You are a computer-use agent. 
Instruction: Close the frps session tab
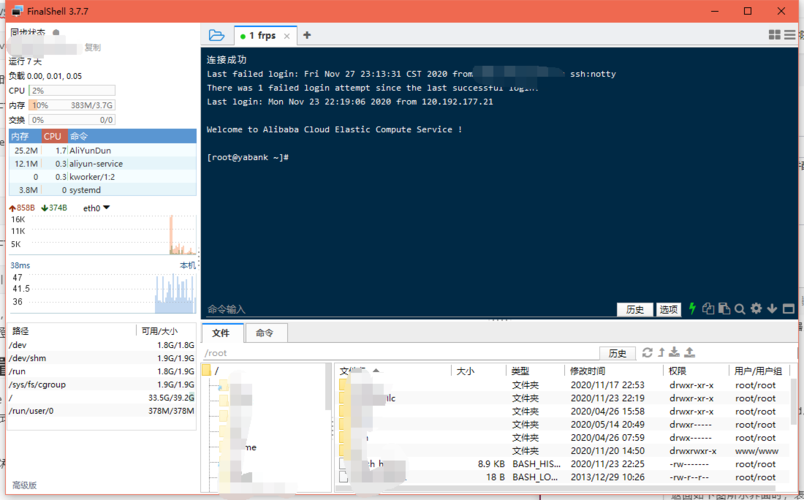(x=287, y=36)
